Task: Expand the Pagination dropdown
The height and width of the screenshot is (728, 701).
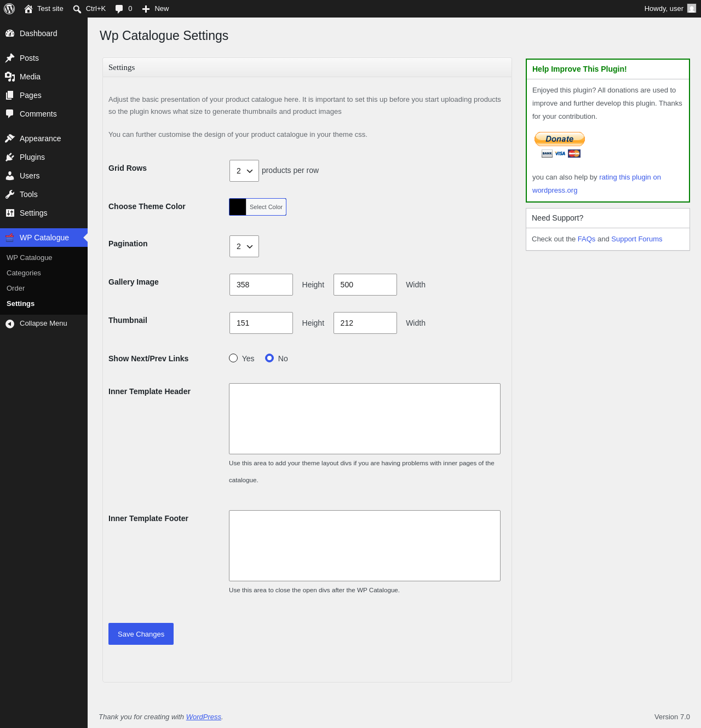Action: pyautogui.click(x=244, y=246)
